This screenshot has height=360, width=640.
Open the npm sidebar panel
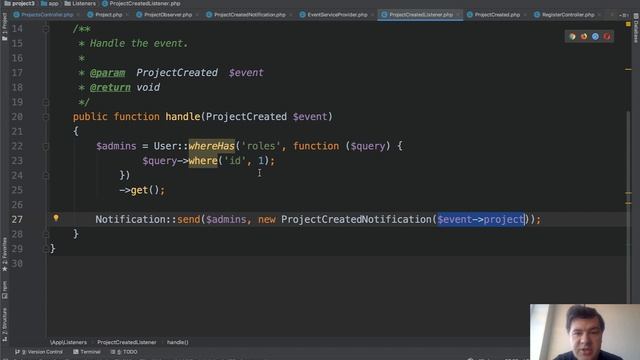click(x=4, y=290)
